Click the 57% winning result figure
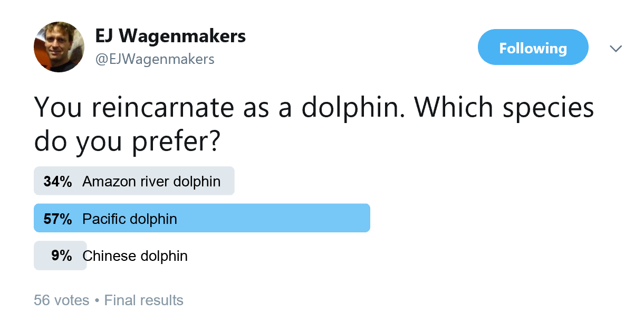This screenshot has width=644, height=320. pos(57,219)
